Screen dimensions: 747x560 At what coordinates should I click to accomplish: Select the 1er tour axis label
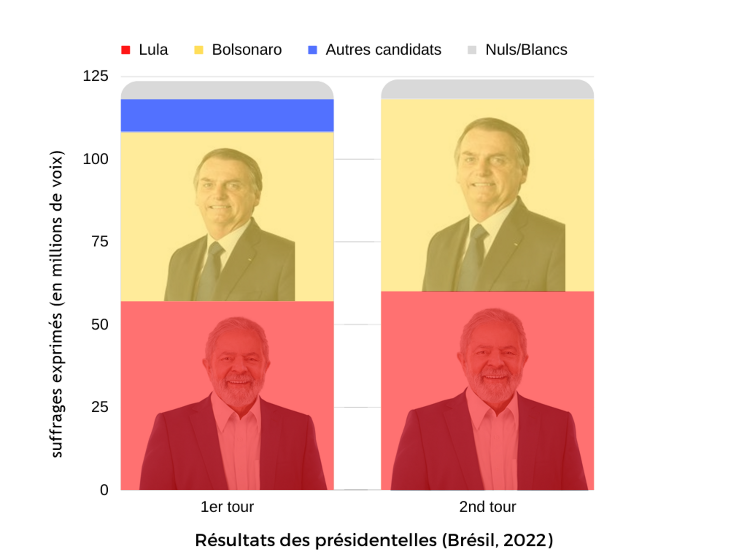(x=227, y=507)
